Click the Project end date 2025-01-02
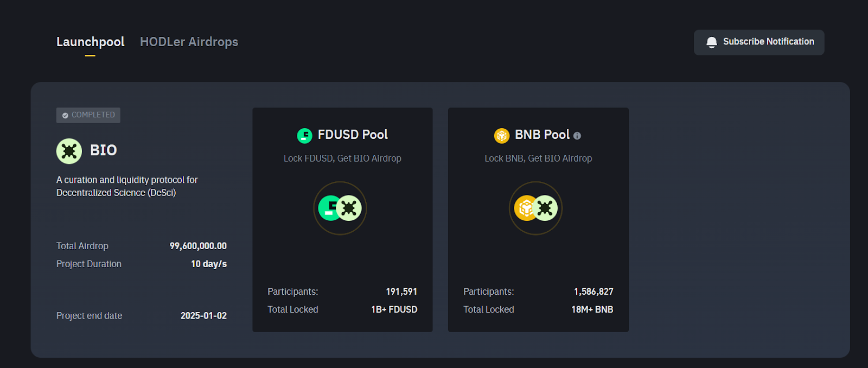Screen dimensions: 868x368 click(203, 315)
